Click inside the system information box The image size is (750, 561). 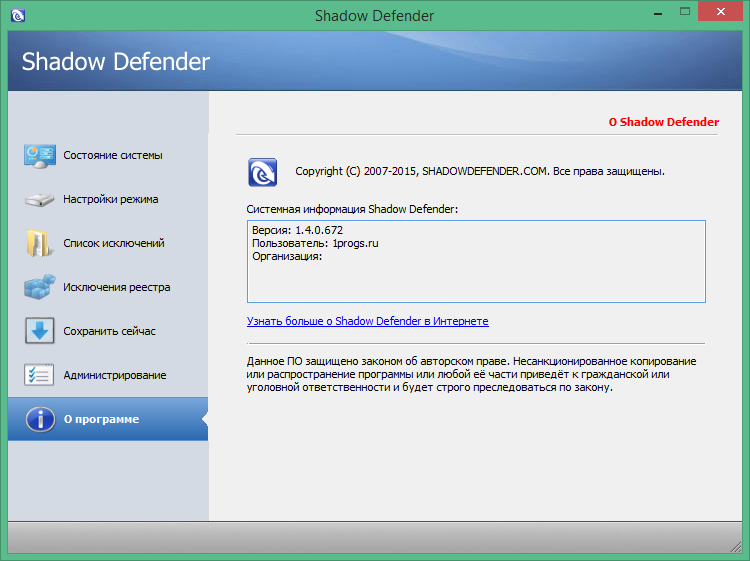pyautogui.click(x=476, y=280)
